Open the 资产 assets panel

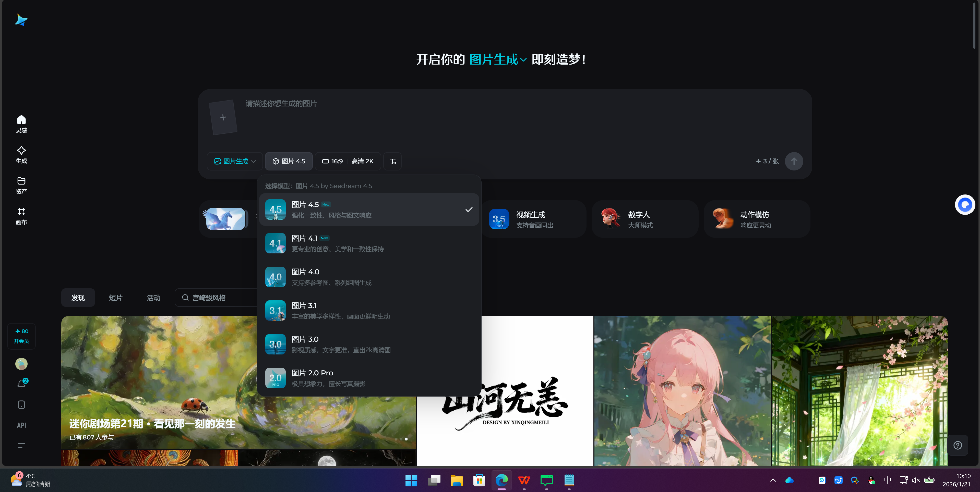point(21,185)
